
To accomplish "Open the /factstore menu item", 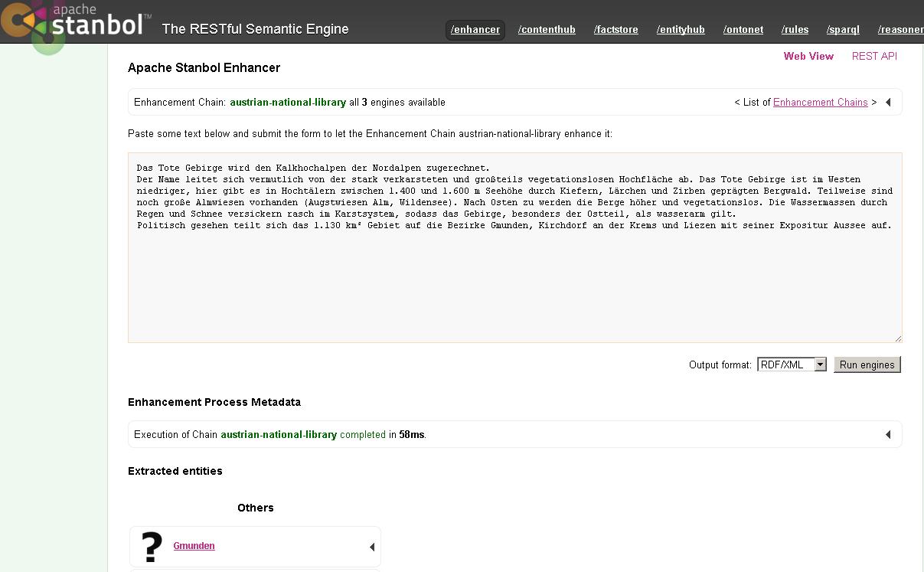I will [x=615, y=30].
